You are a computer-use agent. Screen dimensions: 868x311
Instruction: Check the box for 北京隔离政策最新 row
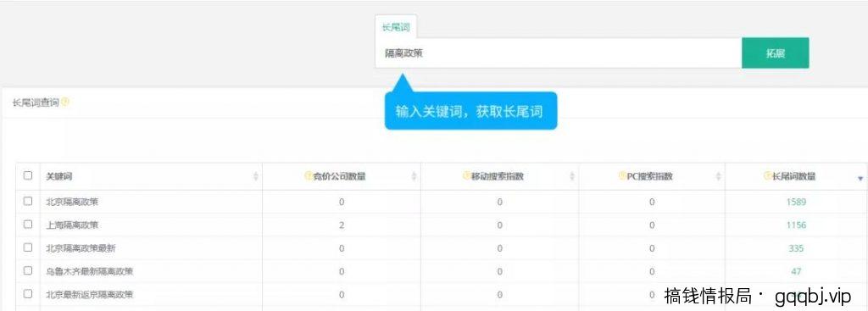coord(28,247)
